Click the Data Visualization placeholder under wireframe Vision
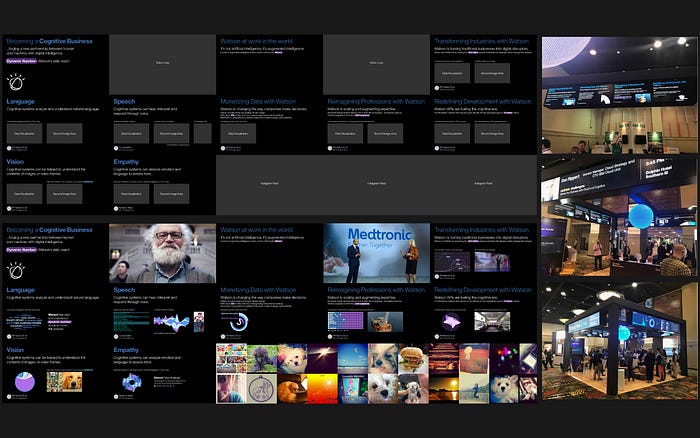Viewport: 700px width, 438px height. pyautogui.click(x=24, y=194)
